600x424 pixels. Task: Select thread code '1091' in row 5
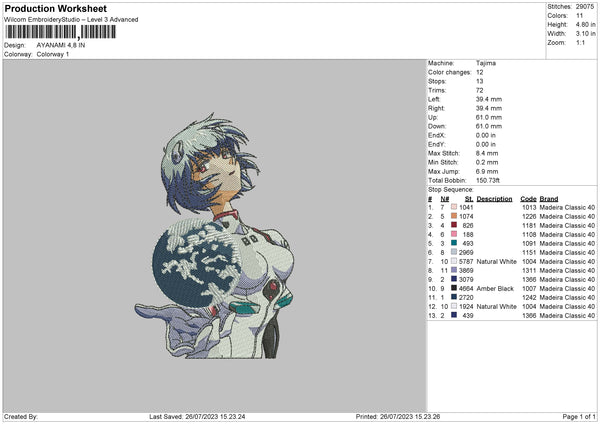[529, 243]
